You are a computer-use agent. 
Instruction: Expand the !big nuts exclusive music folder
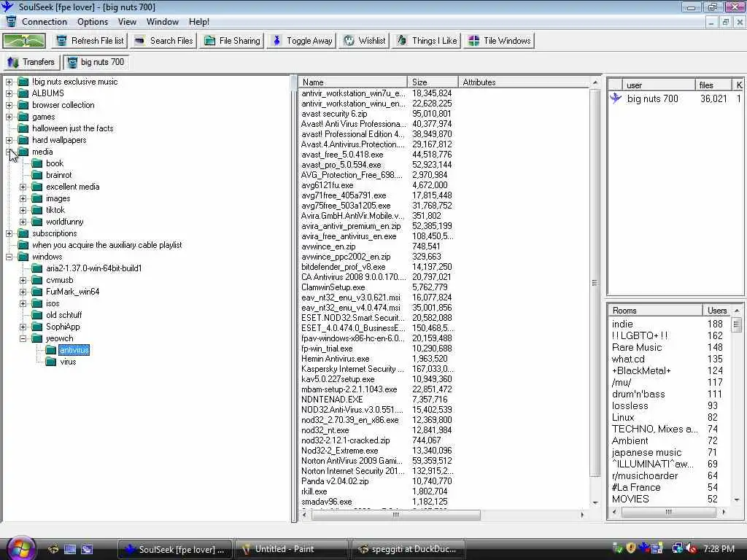pyautogui.click(x=9, y=82)
